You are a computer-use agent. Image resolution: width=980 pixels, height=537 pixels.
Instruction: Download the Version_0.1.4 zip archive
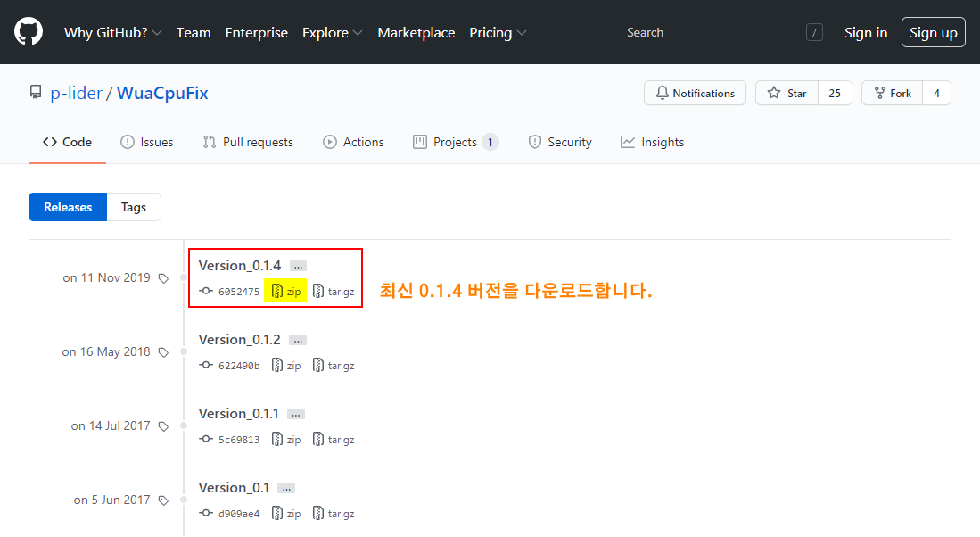(285, 292)
